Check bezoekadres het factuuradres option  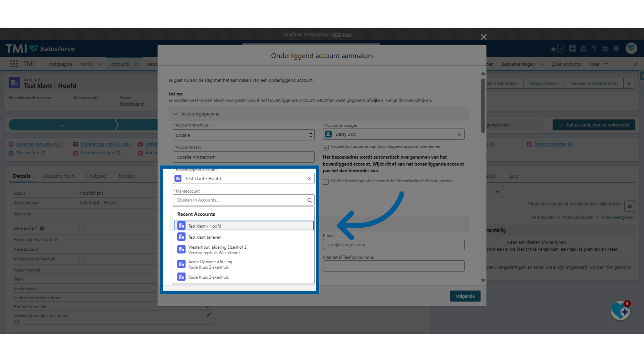click(x=326, y=182)
